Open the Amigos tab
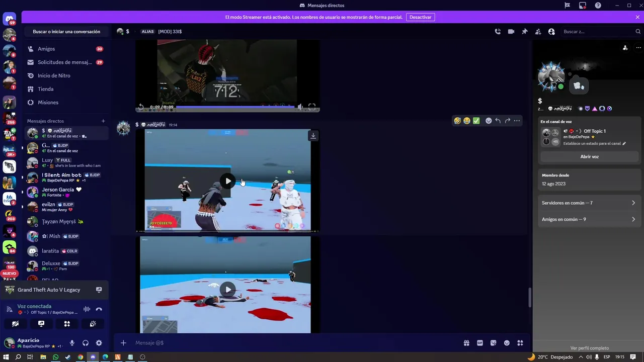This screenshot has width=644, height=362. coord(66,49)
